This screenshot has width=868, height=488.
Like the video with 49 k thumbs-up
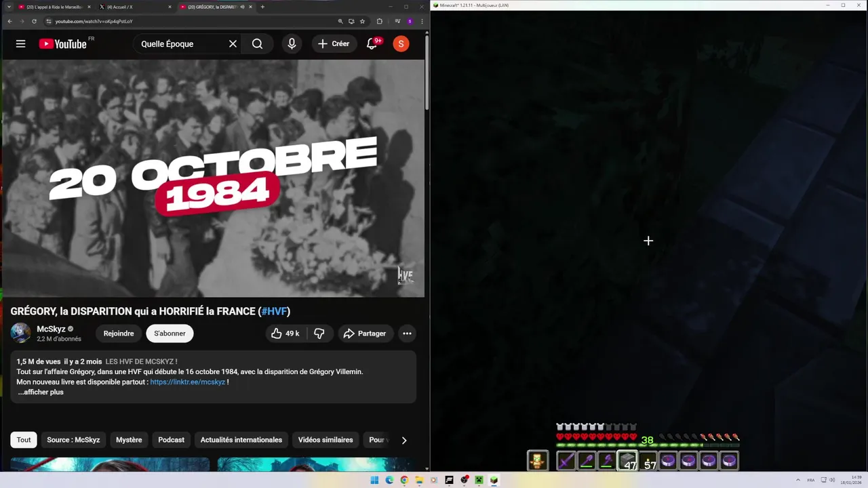[x=285, y=333]
